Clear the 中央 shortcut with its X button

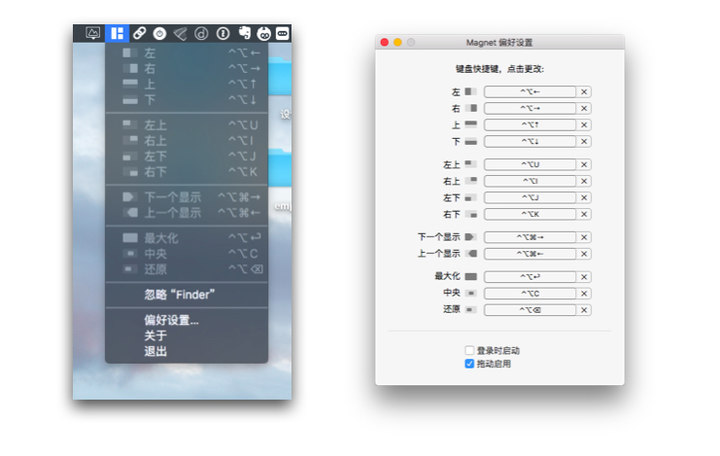click(x=584, y=293)
